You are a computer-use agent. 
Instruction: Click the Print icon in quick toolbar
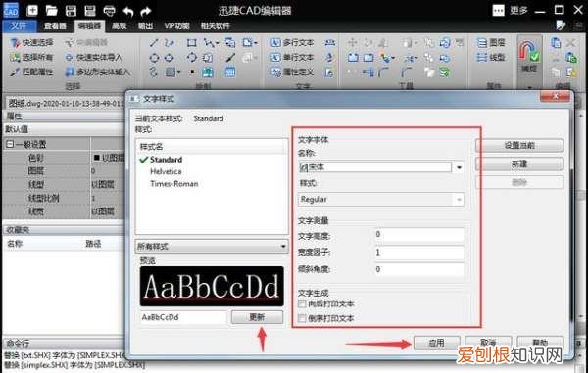[109, 11]
